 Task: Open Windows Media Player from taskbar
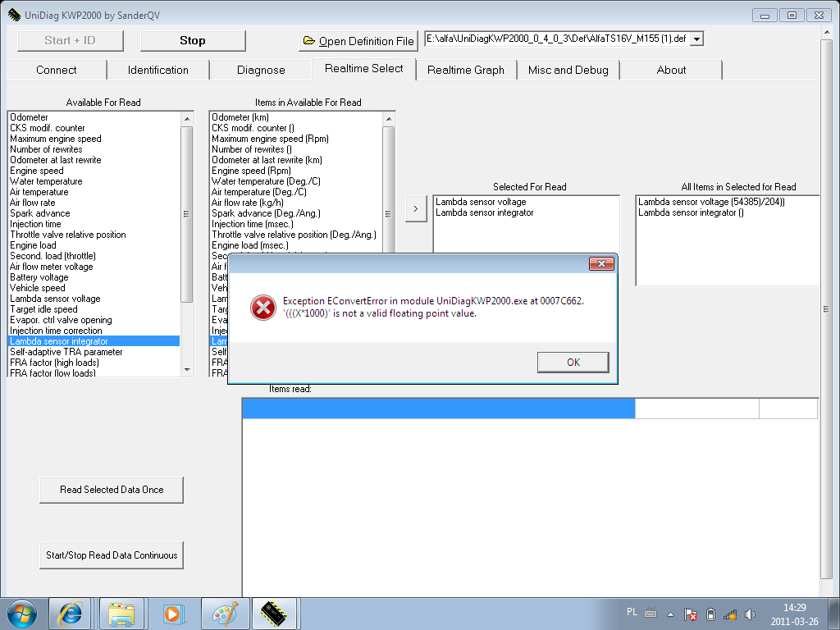click(x=173, y=614)
